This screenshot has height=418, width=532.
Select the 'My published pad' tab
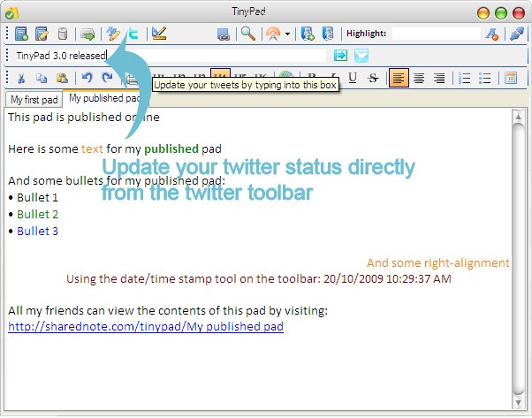103,98
